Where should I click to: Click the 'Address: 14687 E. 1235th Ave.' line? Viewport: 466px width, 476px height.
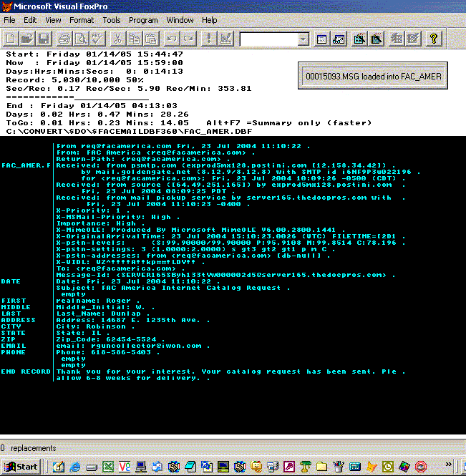(133, 320)
